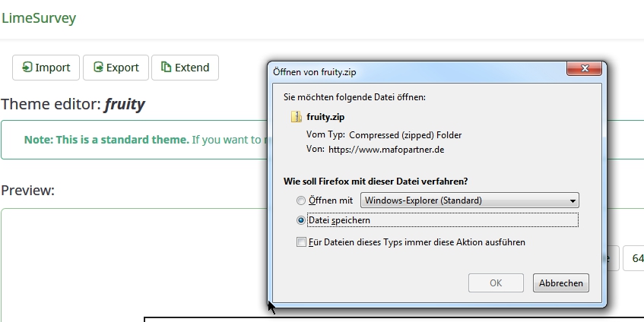Cancel the download with Abbrechen
Image resolution: width=644 pixels, height=322 pixels.
pyautogui.click(x=560, y=283)
